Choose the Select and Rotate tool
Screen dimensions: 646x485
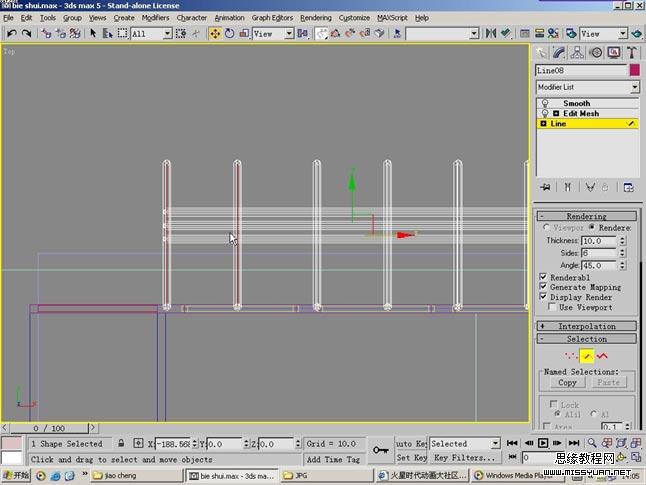229,33
